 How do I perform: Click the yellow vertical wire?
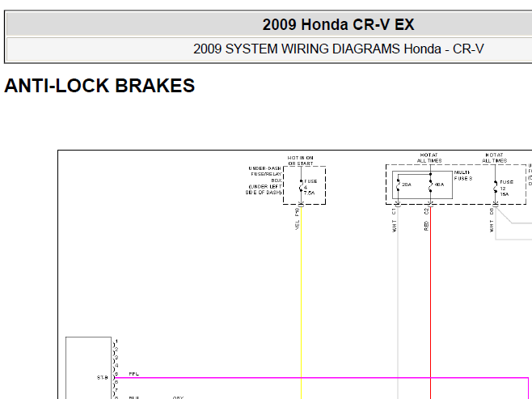tap(301, 302)
